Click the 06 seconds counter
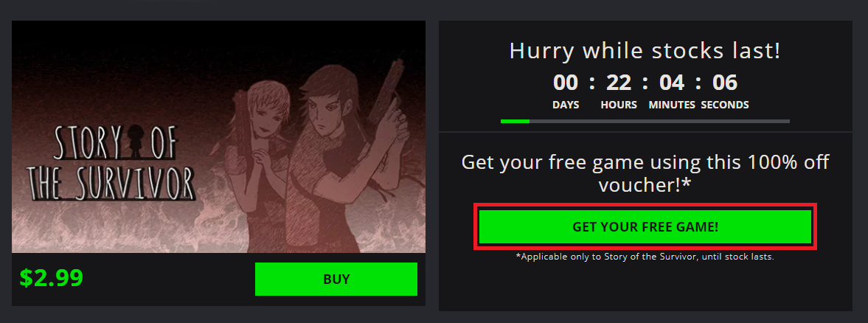Screen dimensions: 868x323 pos(725,83)
